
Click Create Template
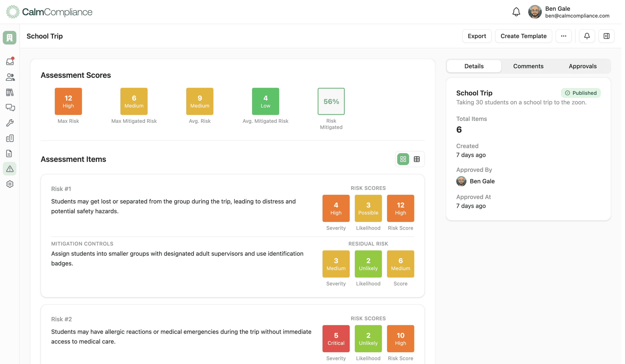pyautogui.click(x=524, y=36)
